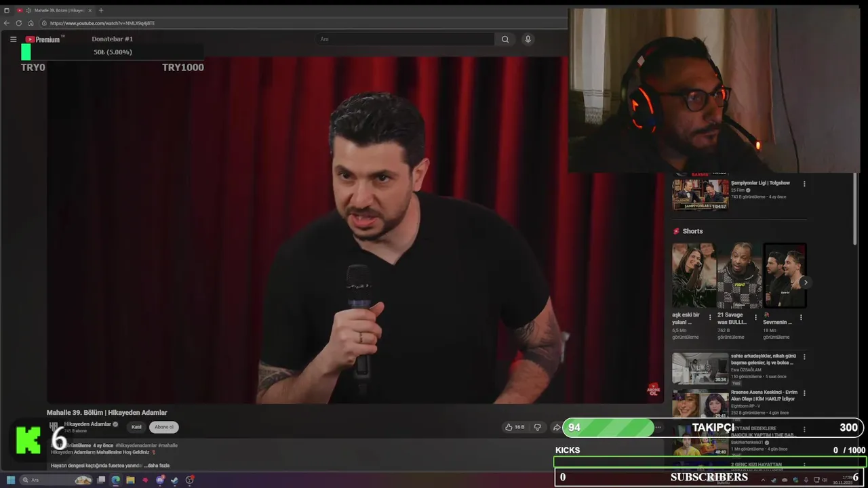Open Windows Start menu

coord(11,480)
